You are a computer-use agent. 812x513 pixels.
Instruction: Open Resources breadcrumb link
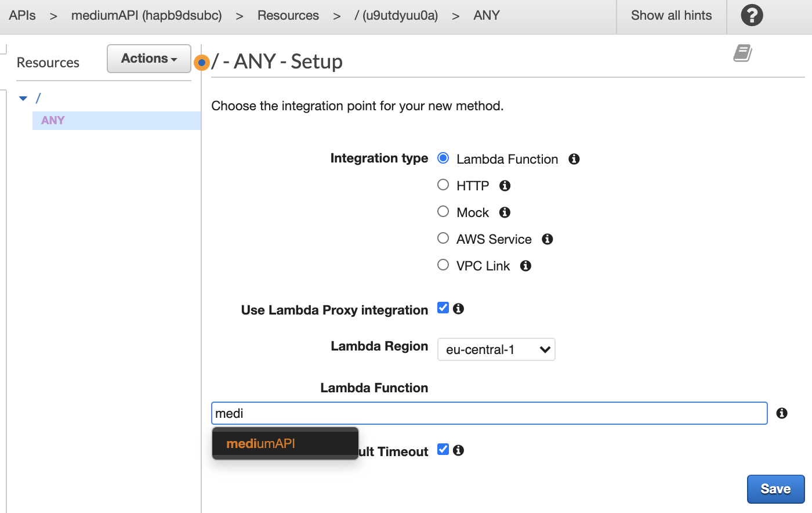click(x=288, y=16)
